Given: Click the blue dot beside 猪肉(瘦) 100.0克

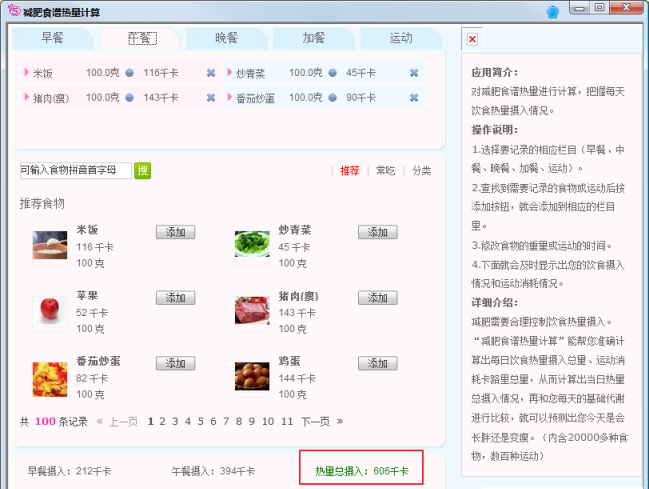Looking at the screenshot, I should coord(130,98).
